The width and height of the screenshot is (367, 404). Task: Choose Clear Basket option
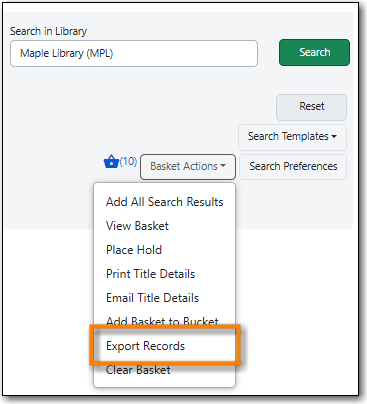click(165, 370)
